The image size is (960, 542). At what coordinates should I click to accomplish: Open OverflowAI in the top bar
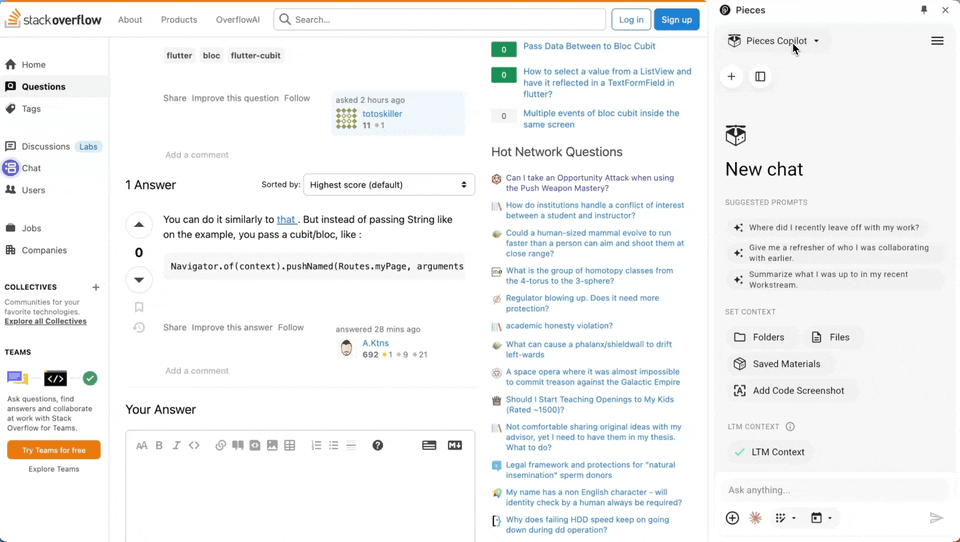(x=238, y=20)
